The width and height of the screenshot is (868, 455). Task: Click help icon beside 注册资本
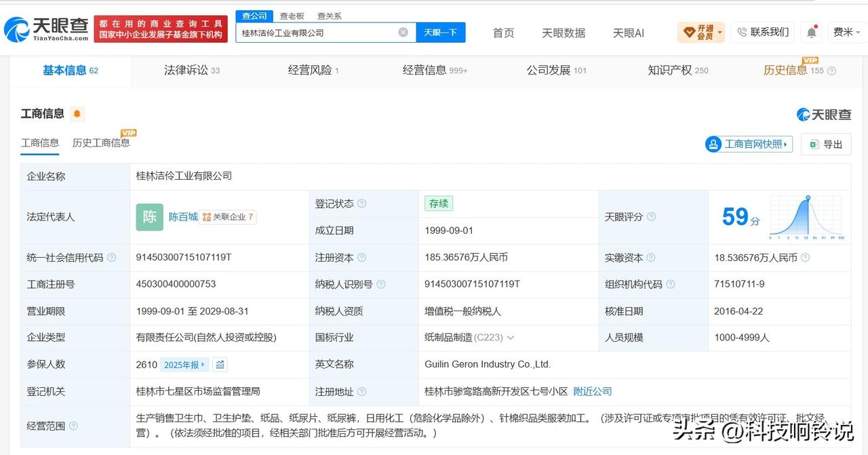click(x=361, y=258)
